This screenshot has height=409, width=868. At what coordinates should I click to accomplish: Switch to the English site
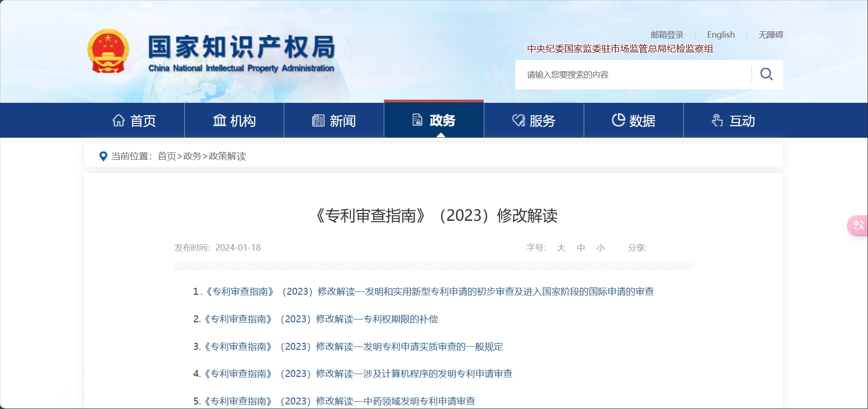[x=721, y=35]
